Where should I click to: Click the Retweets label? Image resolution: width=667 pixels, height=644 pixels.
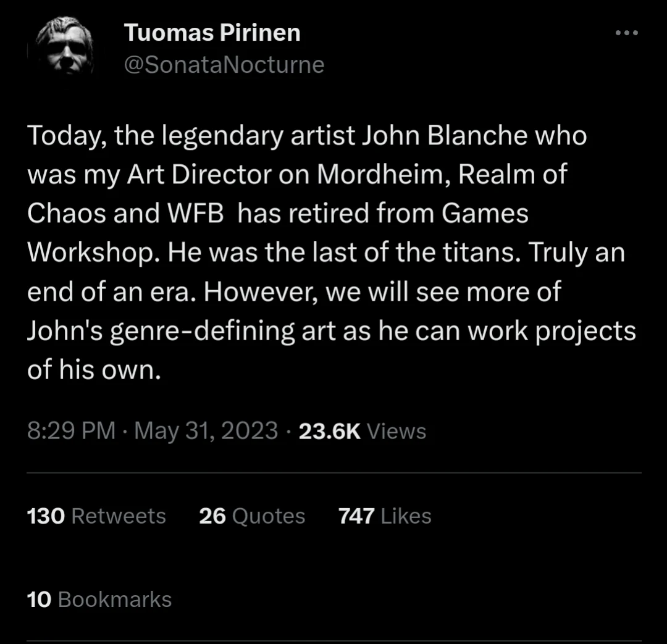pos(117,516)
